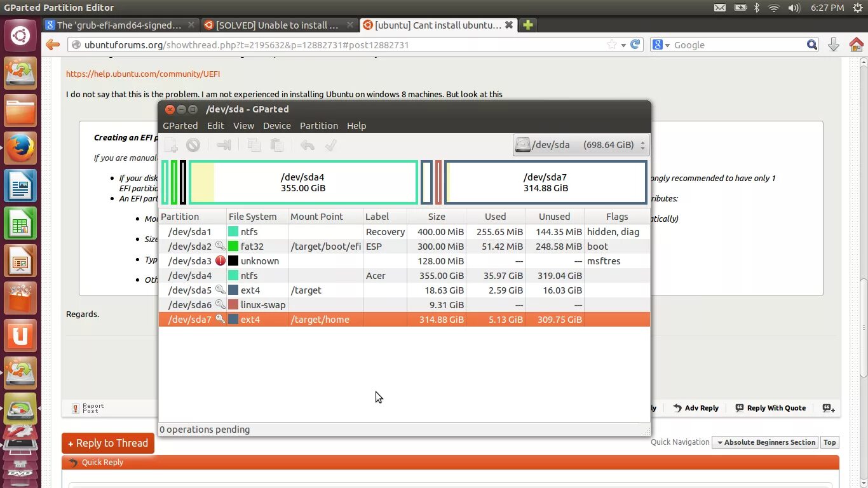Open Ubuntu Software Center launcher icon

tap(20, 298)
